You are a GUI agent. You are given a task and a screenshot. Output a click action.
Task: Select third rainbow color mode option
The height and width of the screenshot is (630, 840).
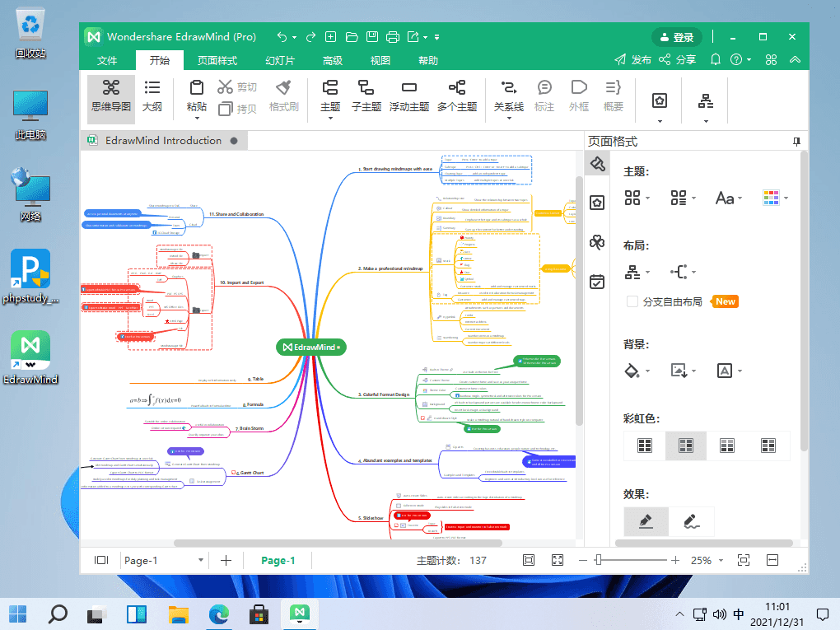pyautogui.click(x=727, y=446)
